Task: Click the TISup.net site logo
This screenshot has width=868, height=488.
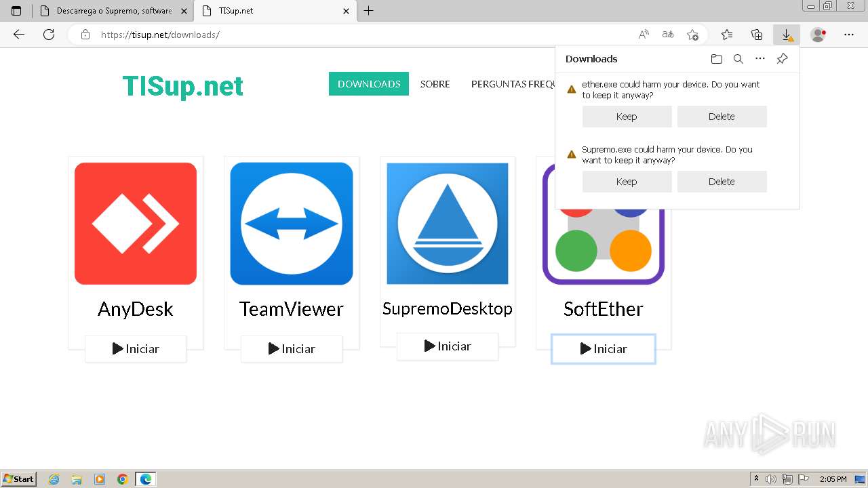Action: [x=182, y=86]
